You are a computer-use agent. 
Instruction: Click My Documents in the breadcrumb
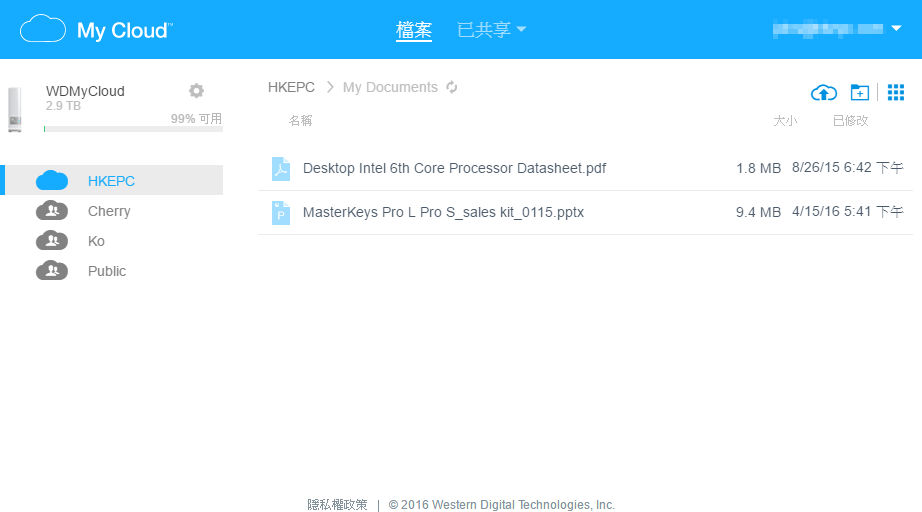390,87
